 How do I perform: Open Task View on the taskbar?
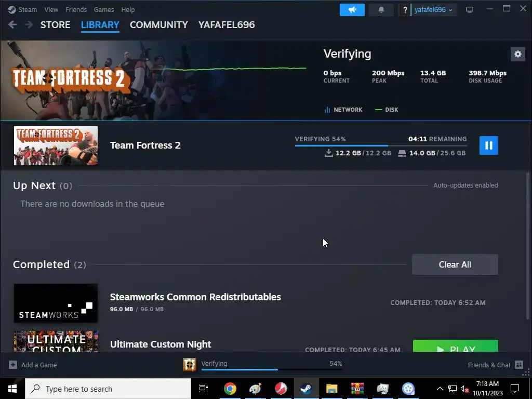(203, 389)
